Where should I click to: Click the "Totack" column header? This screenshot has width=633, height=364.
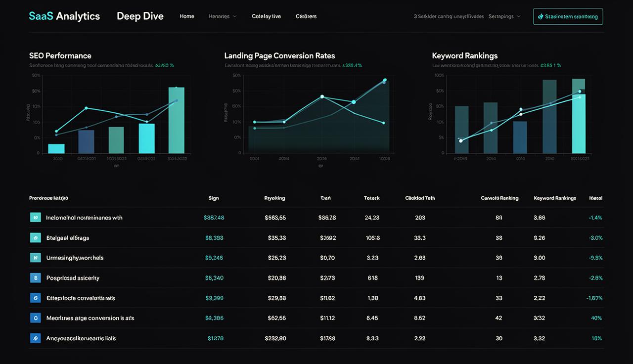coord(372,198)
